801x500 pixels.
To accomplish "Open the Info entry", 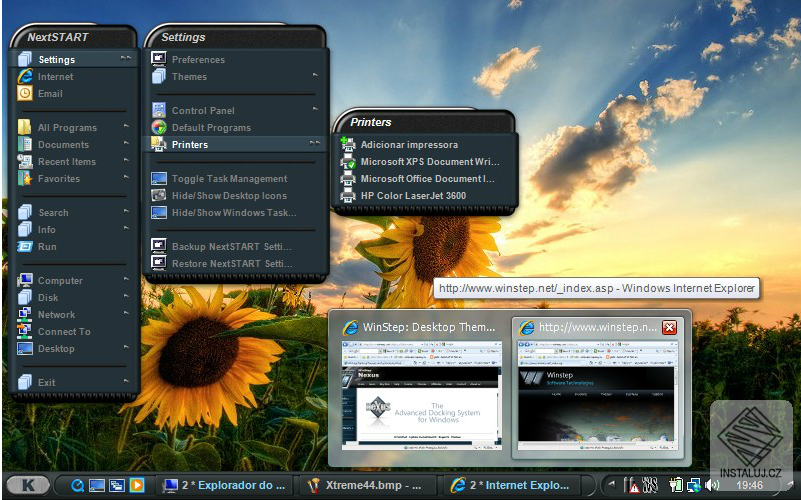I will 74,229.
